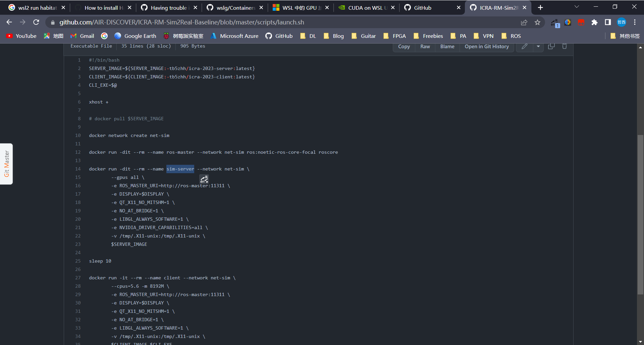Open the red Overleaf-style extension icon
This screenshot has height=345, width=644.
click(x=581, y=22)
